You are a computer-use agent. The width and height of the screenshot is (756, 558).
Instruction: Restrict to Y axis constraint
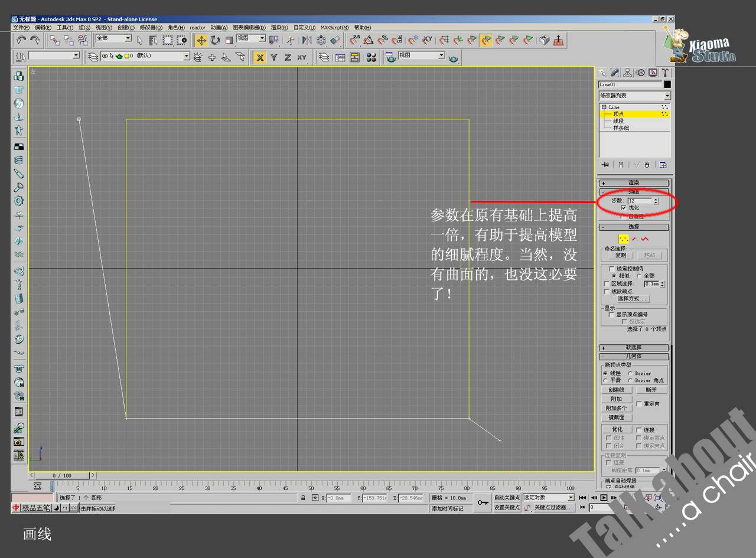[274, 57]
